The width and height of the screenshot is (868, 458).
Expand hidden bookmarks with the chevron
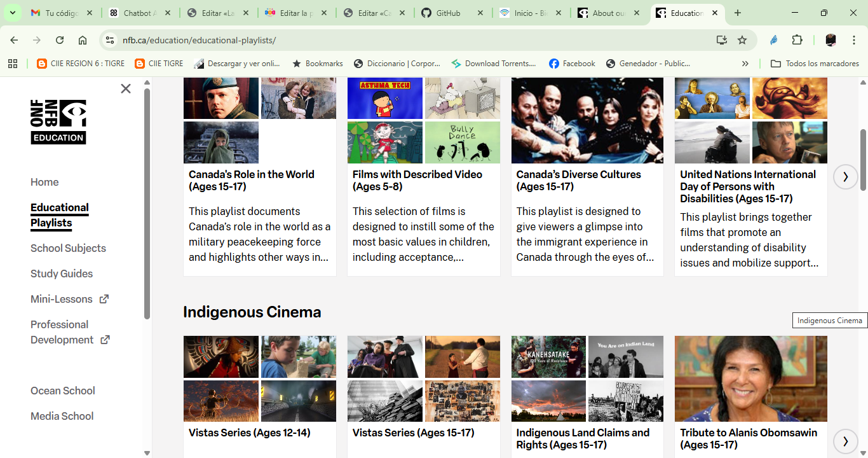click(745, 63)
